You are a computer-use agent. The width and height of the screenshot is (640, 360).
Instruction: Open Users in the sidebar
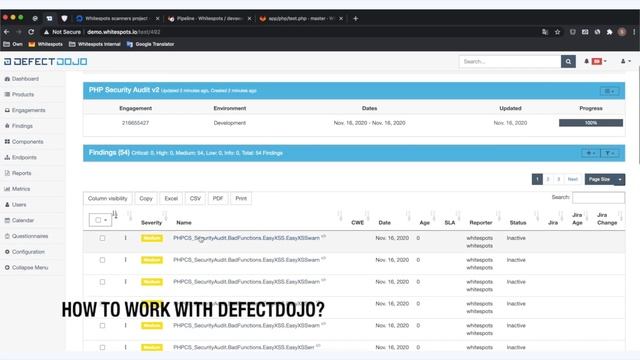pos(16,204)
